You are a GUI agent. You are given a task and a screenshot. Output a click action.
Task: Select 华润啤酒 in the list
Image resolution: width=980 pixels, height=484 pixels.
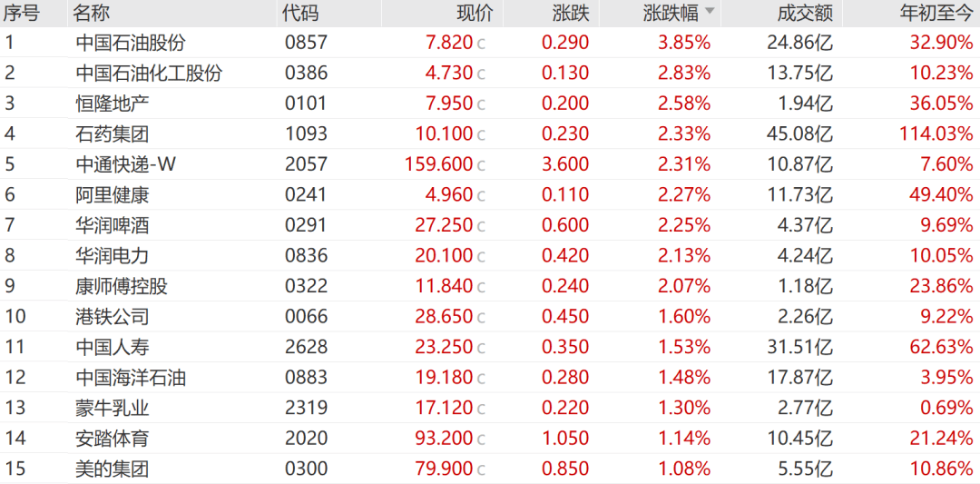point(112,226)
